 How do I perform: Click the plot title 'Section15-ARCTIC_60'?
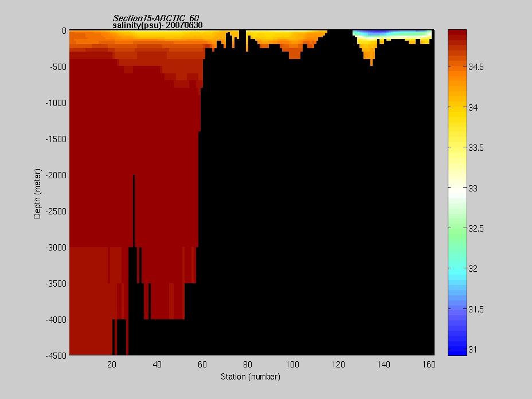coord(156,18)
